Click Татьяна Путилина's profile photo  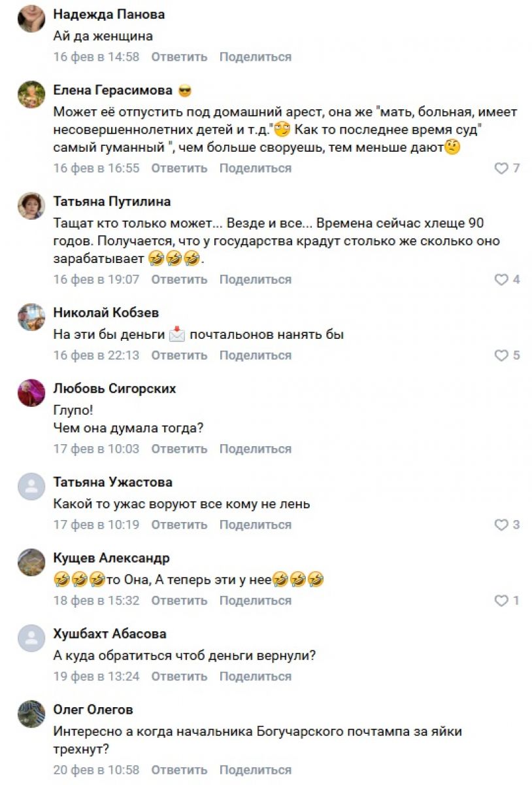31,206
